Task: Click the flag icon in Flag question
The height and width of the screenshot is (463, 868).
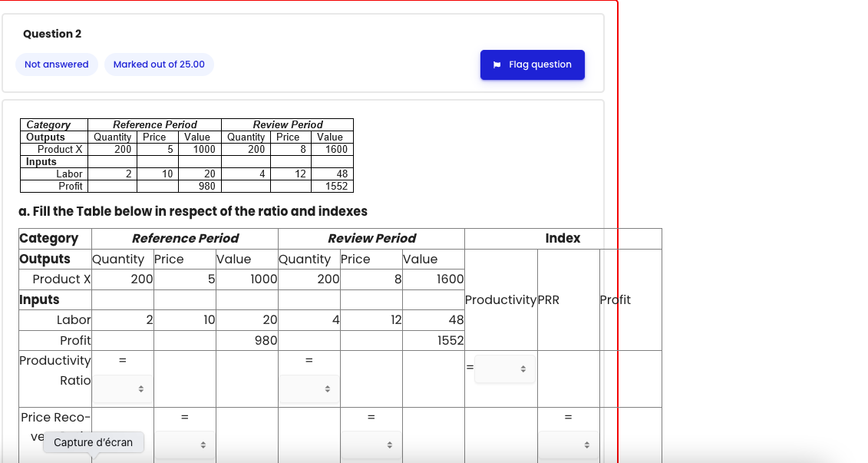Action: point(497,64)
